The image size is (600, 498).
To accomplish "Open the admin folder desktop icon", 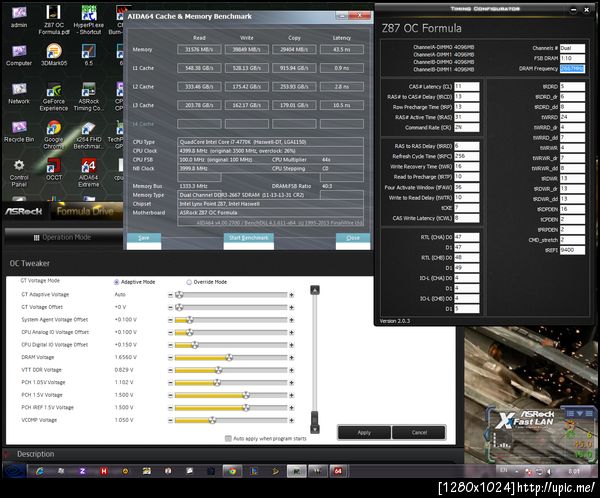I will (19, 16).
